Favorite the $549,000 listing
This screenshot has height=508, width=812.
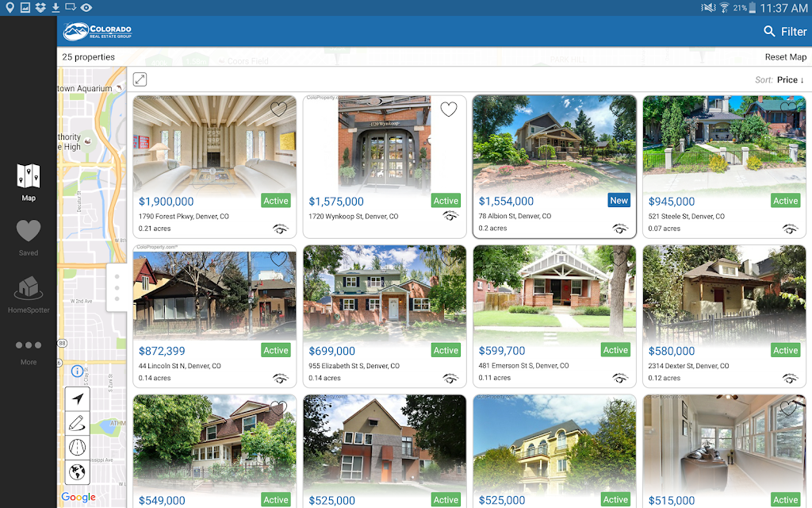pos(278,408)
